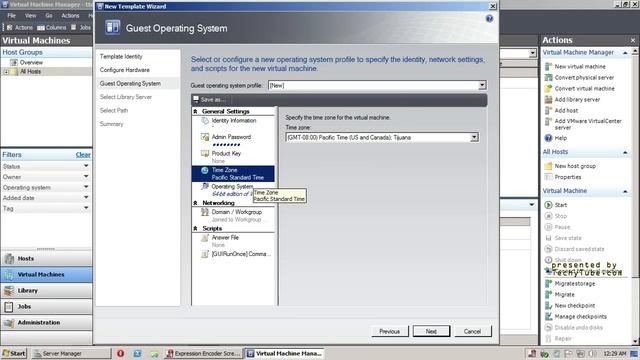Switch to the Administration view
Image resolution: width=640 pixels, height=360 pixels.
pyautogui.click(x=46, y=322)
